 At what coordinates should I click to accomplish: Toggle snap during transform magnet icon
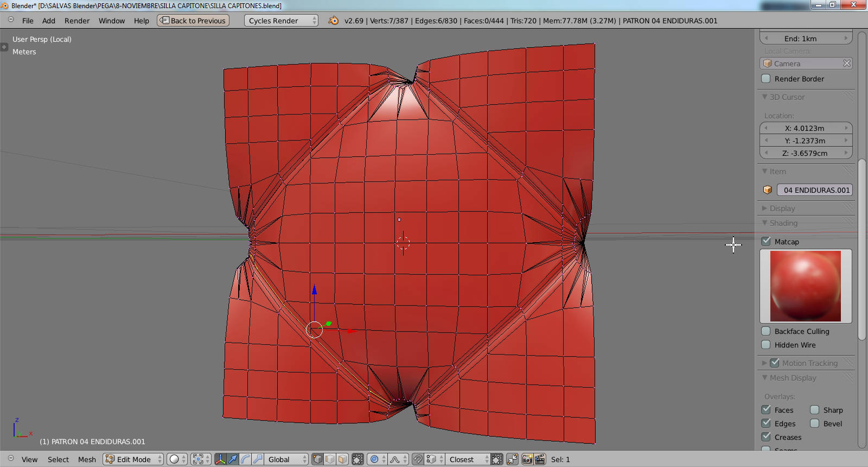pos(417,459)
